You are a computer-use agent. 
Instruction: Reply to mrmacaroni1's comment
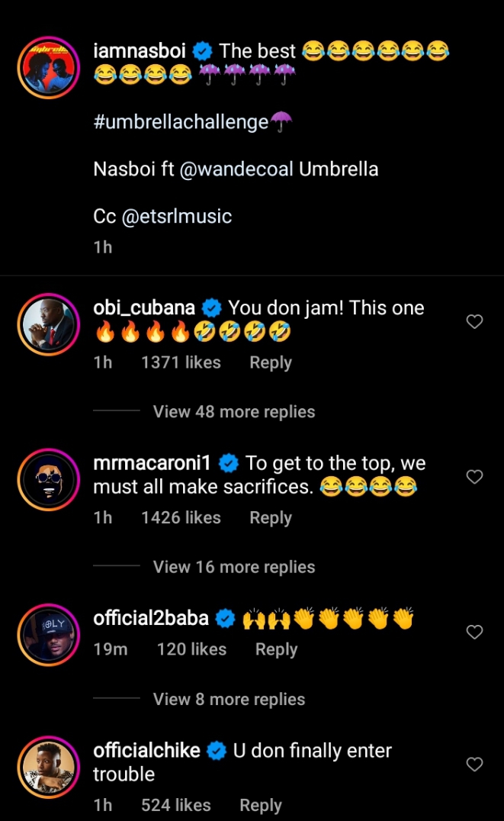[271, 517]
